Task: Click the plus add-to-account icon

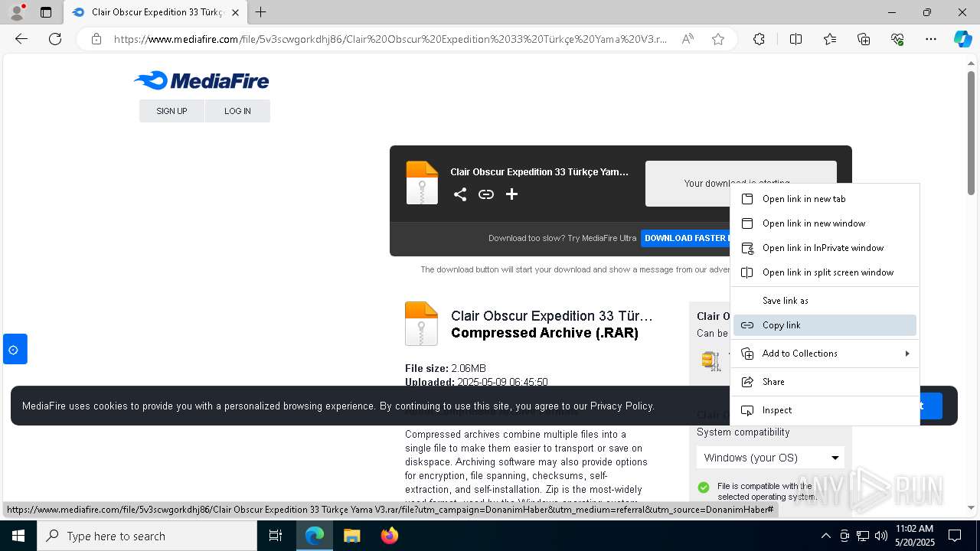Action: click(x=512, y=194)
